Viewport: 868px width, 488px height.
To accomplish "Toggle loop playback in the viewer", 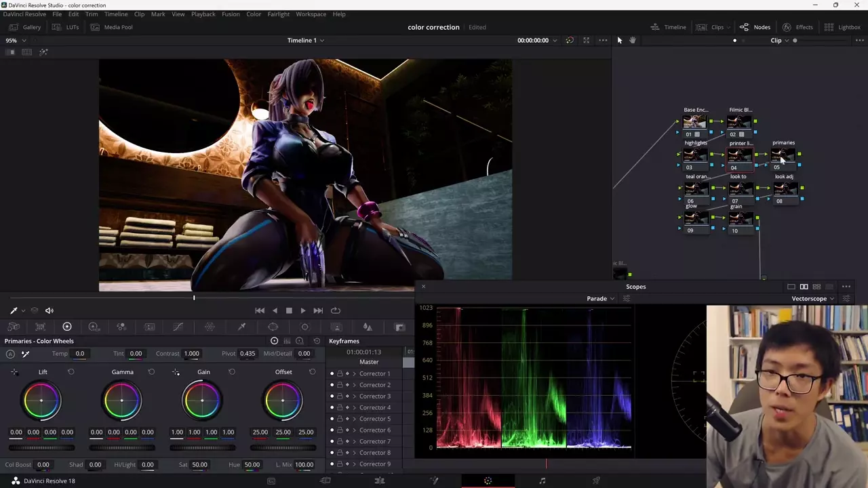I will (x=335, y=310).
